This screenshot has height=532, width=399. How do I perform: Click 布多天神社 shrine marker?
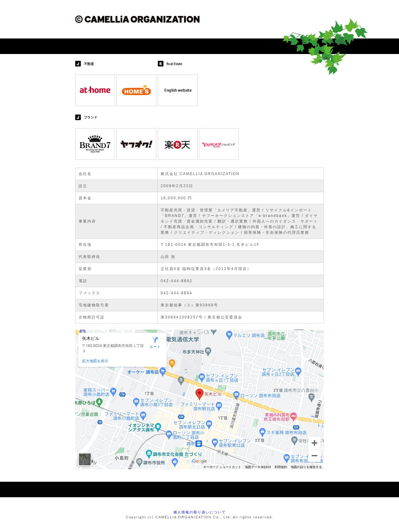point(208,352)
